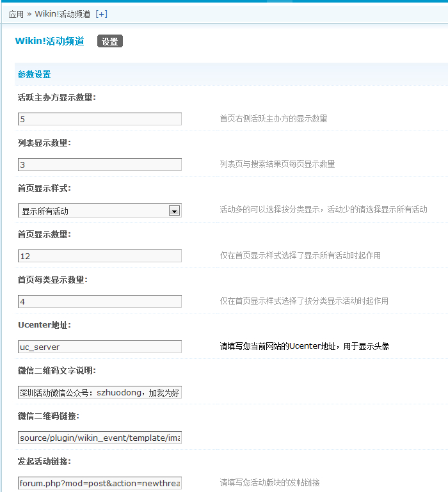Screen dimensions: 448x492
Task: Click the 列表显示数量 label
Action: point(44,143)
